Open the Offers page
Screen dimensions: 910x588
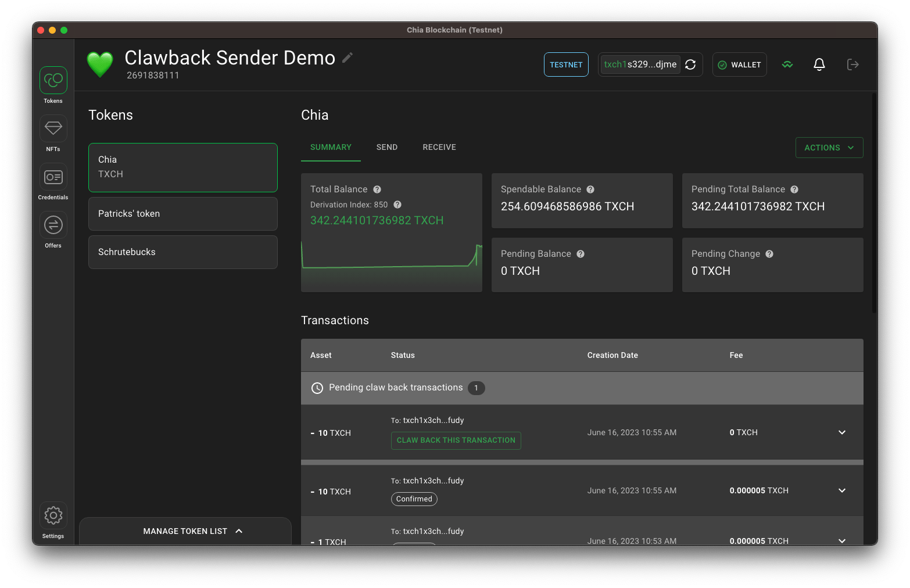click(x=53, y=225)
